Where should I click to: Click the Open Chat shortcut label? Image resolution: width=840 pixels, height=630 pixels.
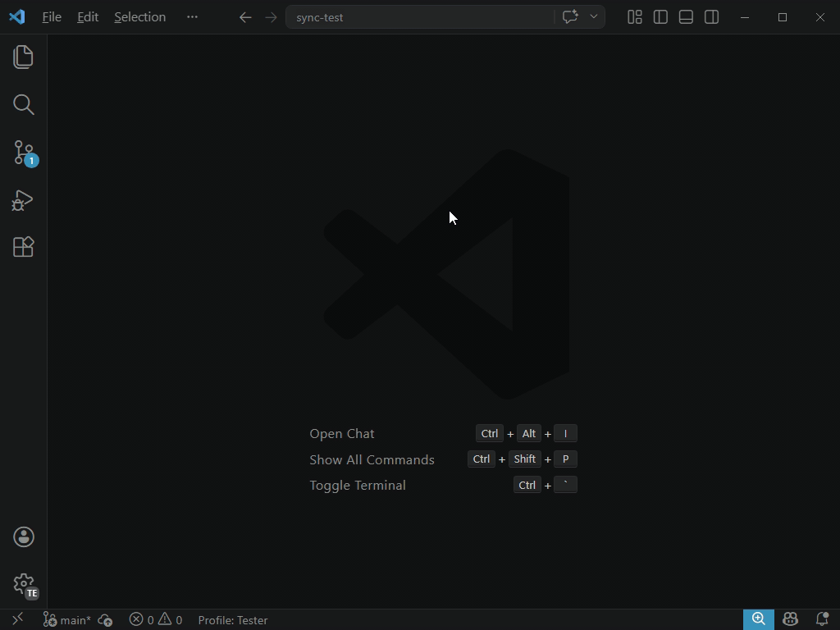click(342, 433)
